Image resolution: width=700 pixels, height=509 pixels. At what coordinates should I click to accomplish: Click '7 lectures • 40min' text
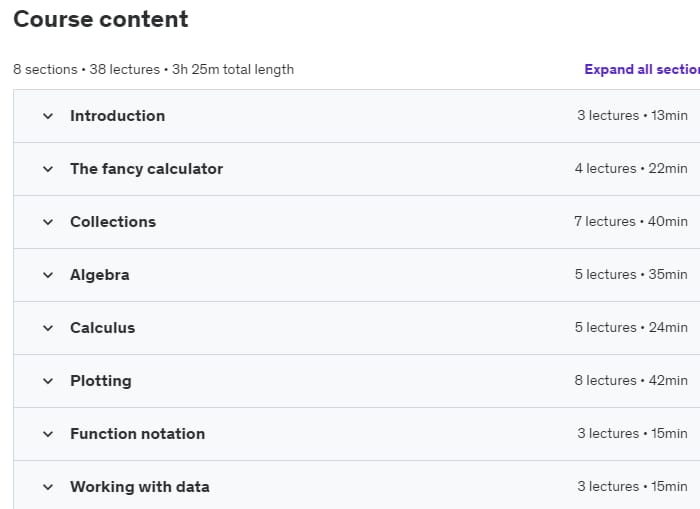631,221
